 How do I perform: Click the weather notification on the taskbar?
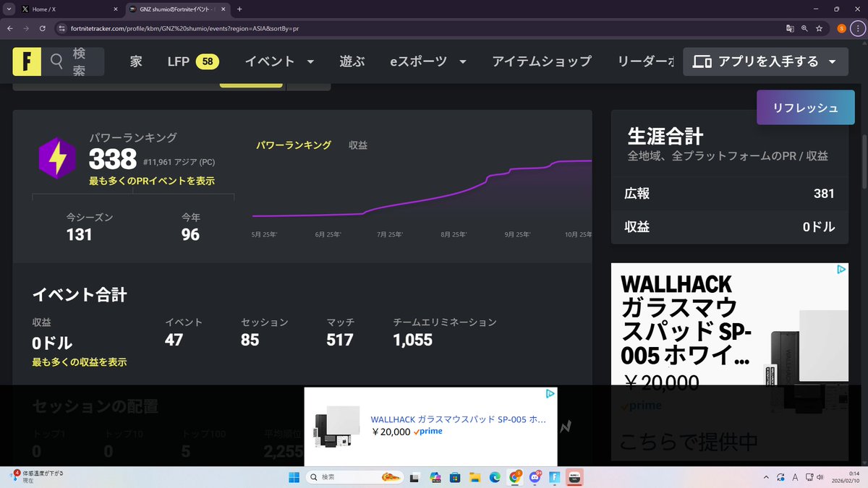[38, 476]
